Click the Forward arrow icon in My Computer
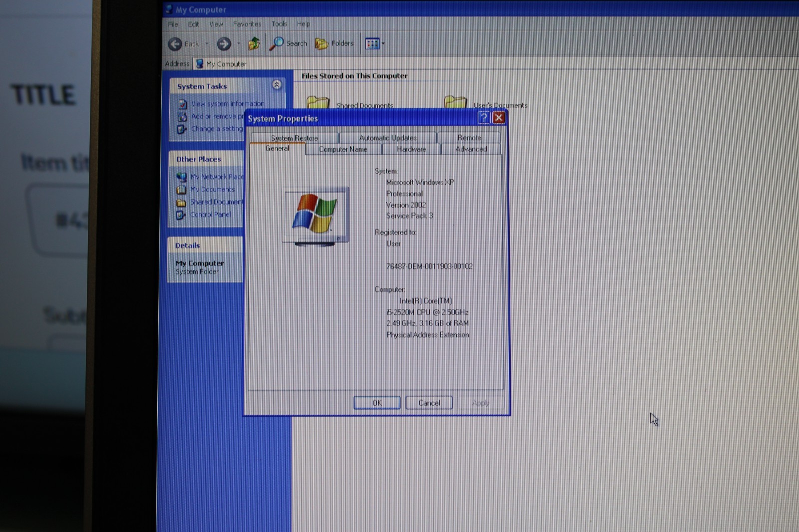The image size is (799, 532). (224, 44)
